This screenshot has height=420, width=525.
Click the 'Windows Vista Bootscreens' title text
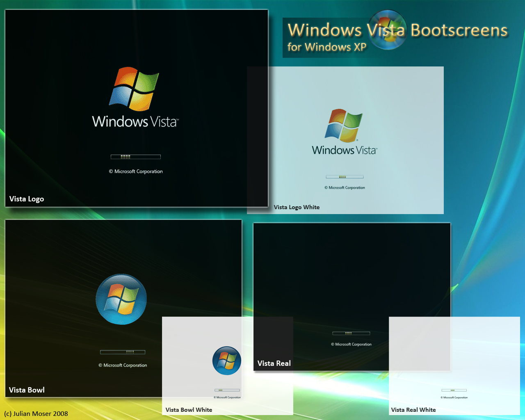pyautogui.click(x=397, y=30)
